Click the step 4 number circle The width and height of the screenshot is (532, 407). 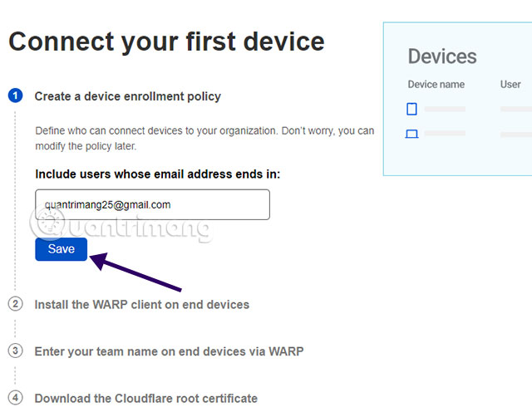(x=16, y=398)
